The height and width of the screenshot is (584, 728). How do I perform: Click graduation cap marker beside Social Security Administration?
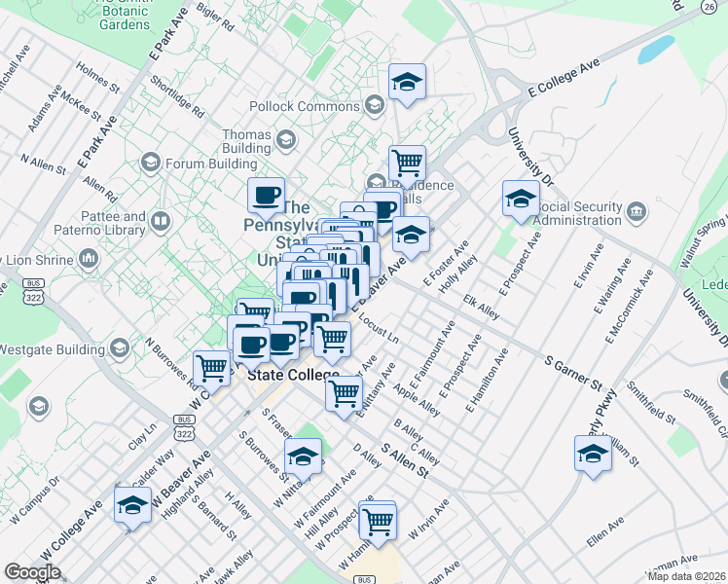(x=521, y=202)
